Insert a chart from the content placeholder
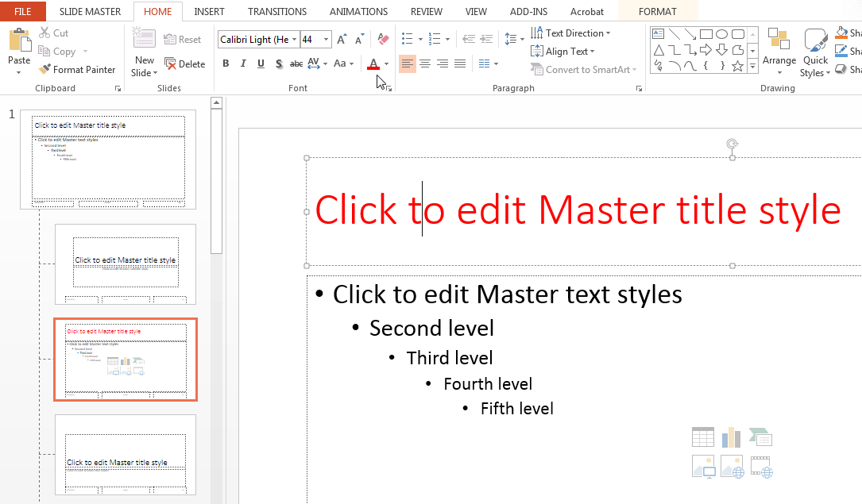 click(x=731, y=437)
